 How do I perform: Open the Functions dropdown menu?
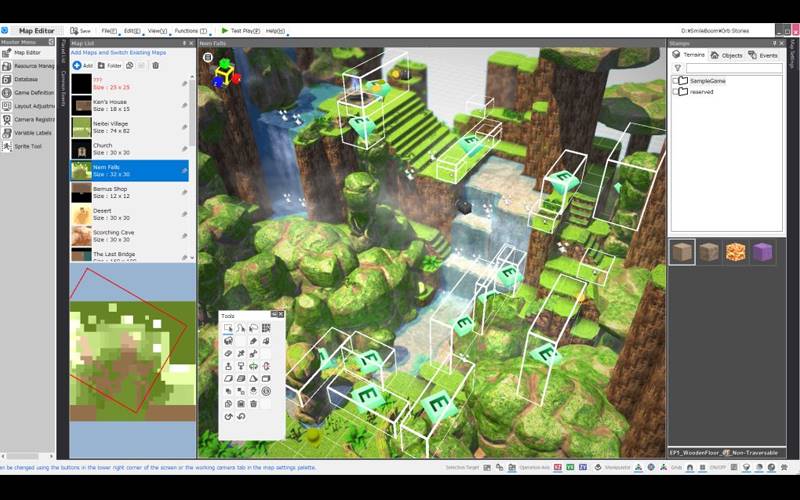[190, 31]
